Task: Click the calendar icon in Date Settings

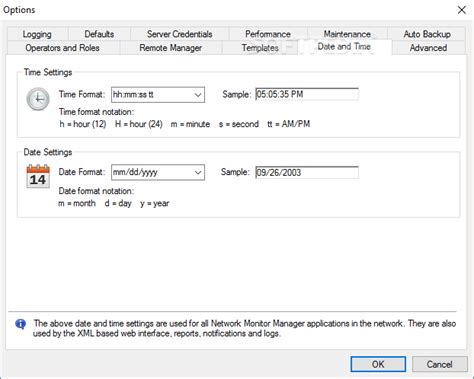Action: [38, 176]
